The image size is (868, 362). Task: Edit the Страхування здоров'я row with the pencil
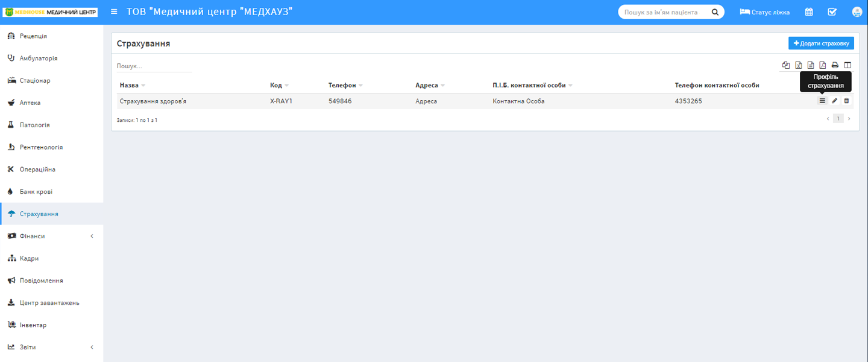pos(835,101)
